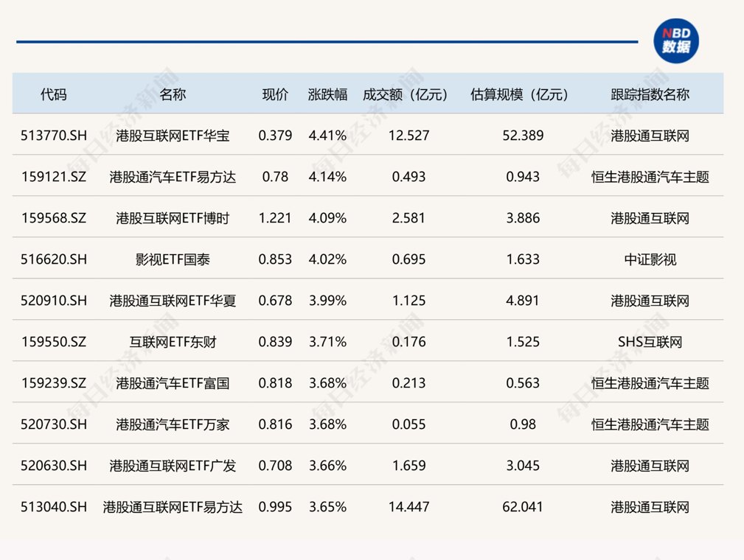
Task: Click turnover value 0.055
Action: tap(409, 424)
